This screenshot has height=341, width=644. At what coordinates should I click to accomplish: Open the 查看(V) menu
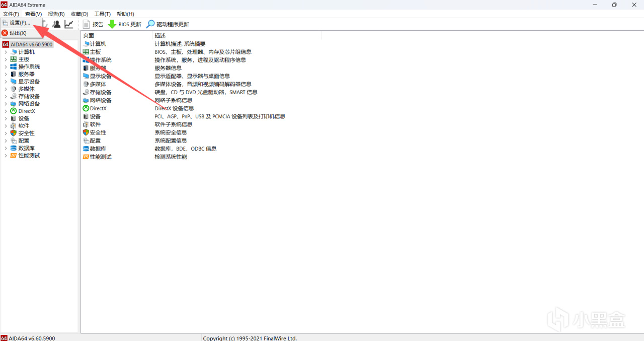pos(34,14)
